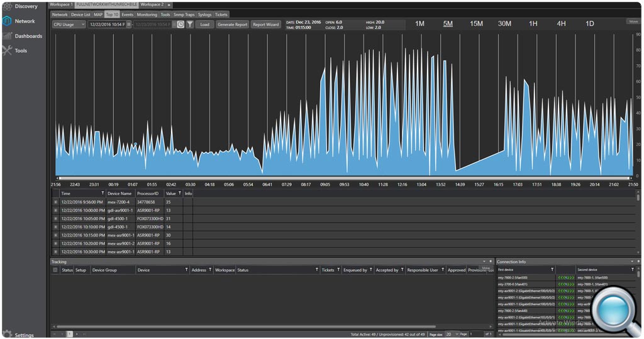Screen dimensions: 644x339
Task: Open the Snmp Traps tab
Action: pyautogui.click(x=184, y=14)
